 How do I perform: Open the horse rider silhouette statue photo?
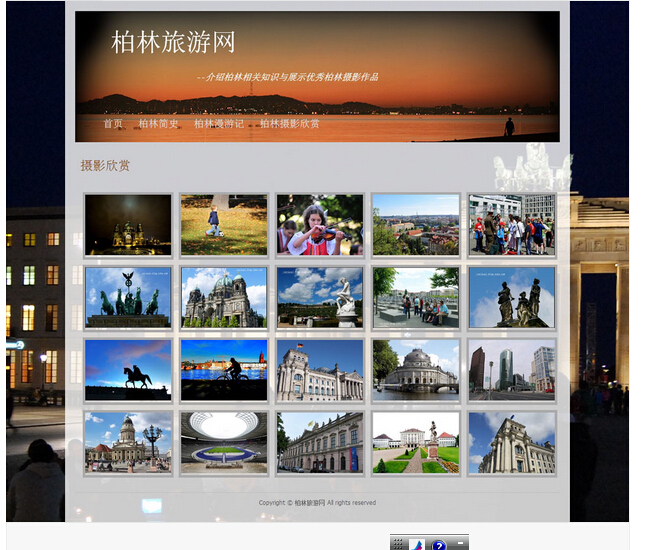point(128,370)
